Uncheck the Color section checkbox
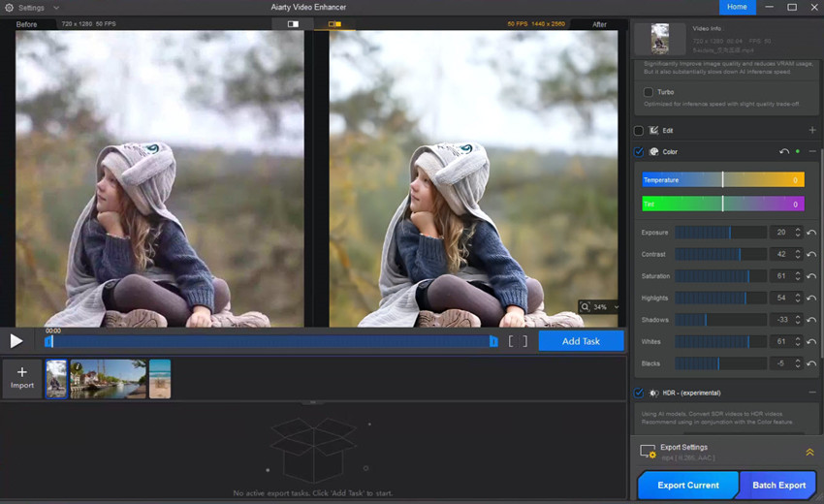The image size is (824, 504). [x=639, y=152]
